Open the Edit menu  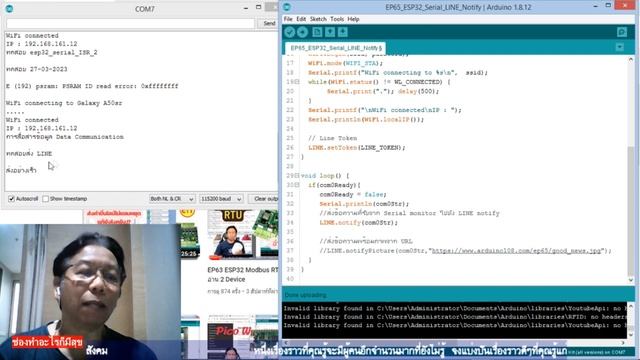click(x=301, y=19)
